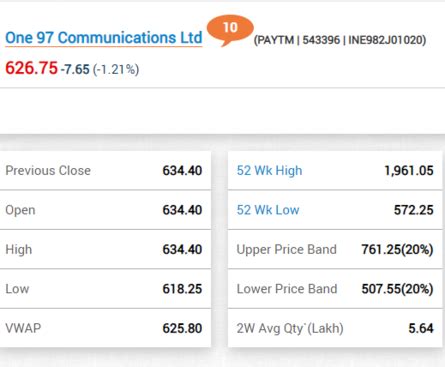Image resolution: width=445 pixels, height=367 pixels.
Task: Click the 52 week low value 572.25
Action: coord(414,210)
